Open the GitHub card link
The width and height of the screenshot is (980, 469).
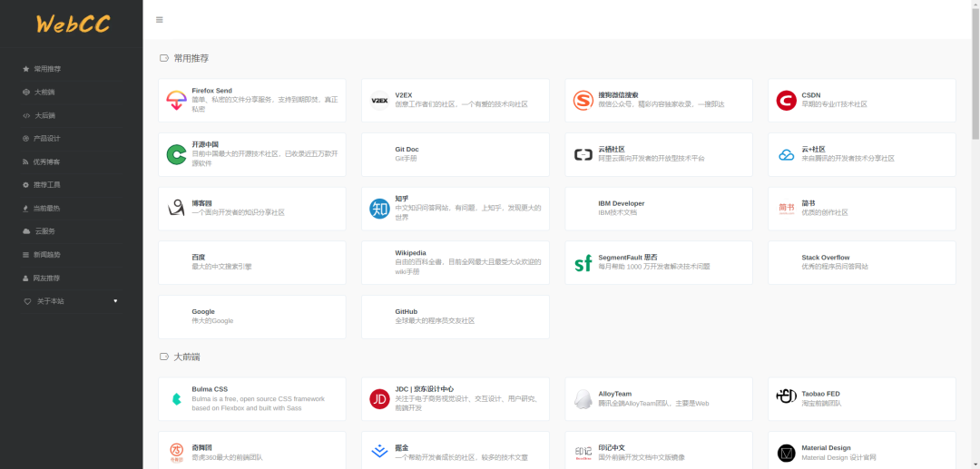click(456, 317)
